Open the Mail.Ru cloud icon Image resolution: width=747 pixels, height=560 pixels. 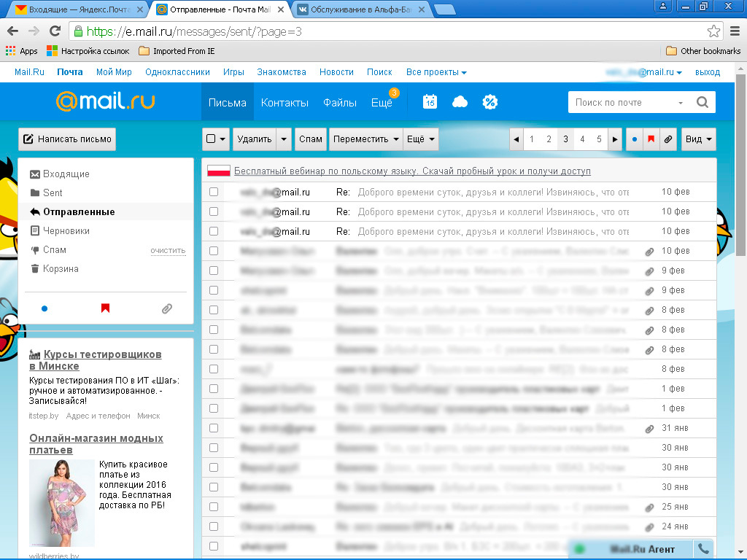(460, 101)
